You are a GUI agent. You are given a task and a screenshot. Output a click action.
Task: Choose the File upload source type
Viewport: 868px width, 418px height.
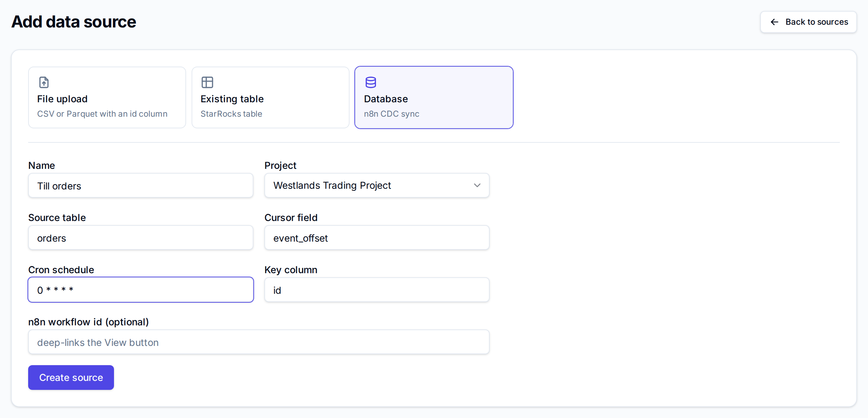pyautogui.click(x=107, y=97)
